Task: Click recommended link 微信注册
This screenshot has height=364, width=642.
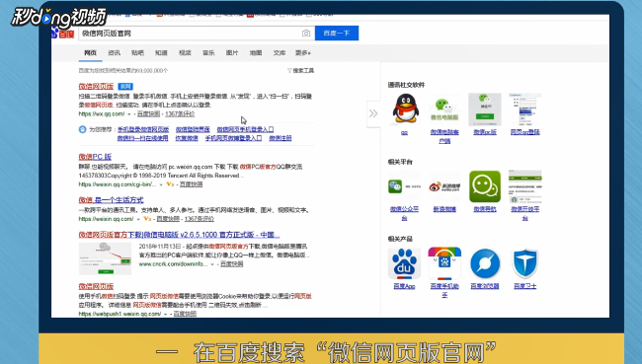Action: pos(281,138)
